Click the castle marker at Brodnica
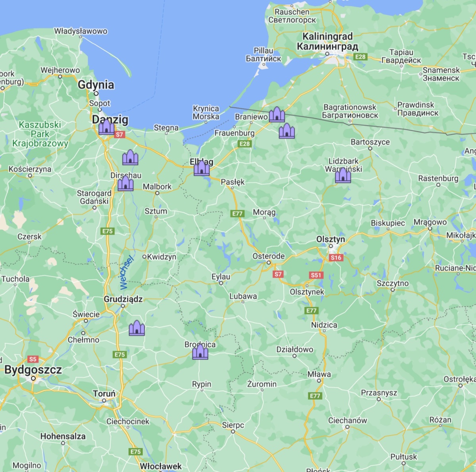Viewport: 476px width, 472px height. point(200,352)
